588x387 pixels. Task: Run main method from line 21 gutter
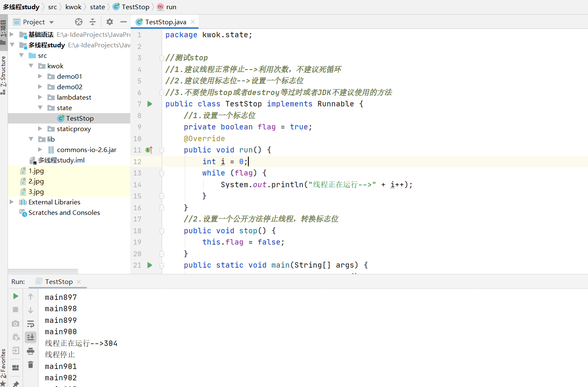tap(150, 265)
